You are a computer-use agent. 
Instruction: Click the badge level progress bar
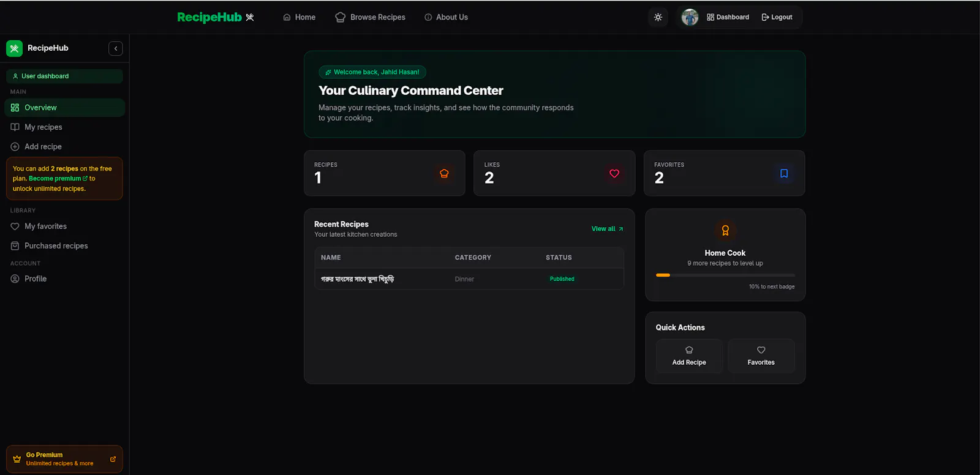click(x=725, y=275)
